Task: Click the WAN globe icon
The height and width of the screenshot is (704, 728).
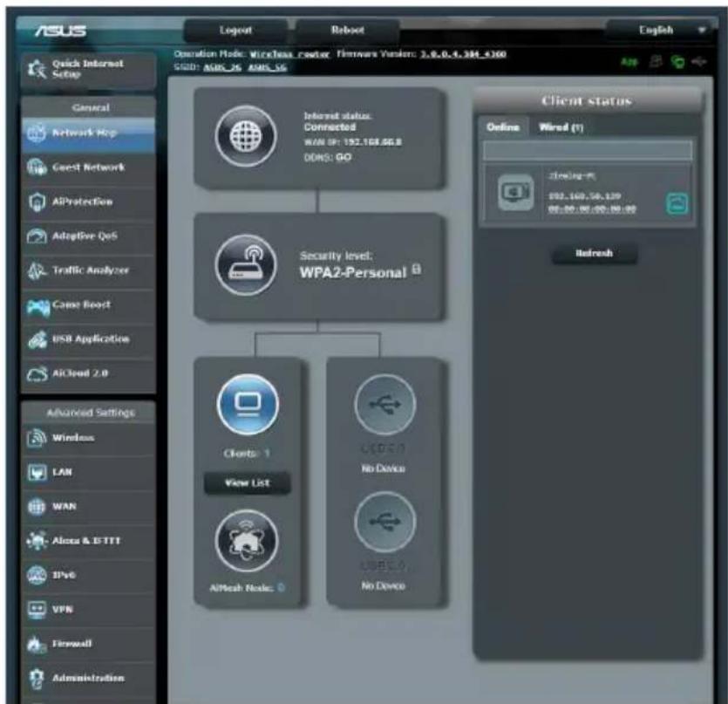Action: pos(37,507)
